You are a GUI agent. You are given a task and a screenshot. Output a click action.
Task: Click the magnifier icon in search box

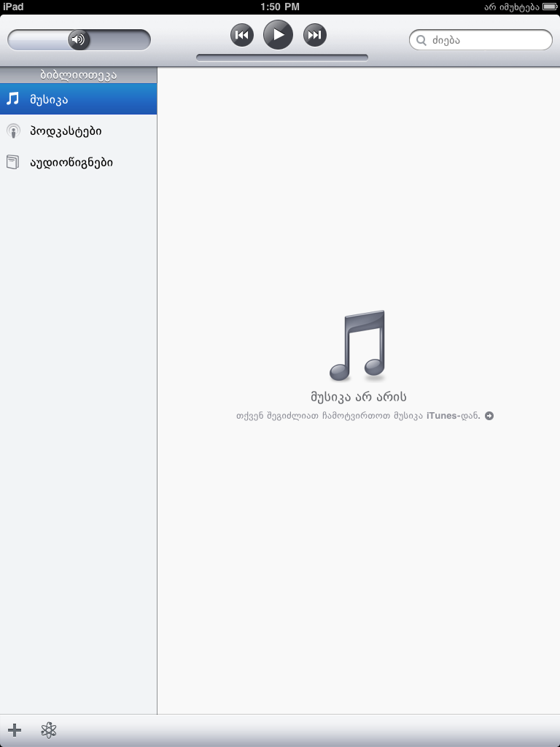pyautogui.click(x=421, y=40)
